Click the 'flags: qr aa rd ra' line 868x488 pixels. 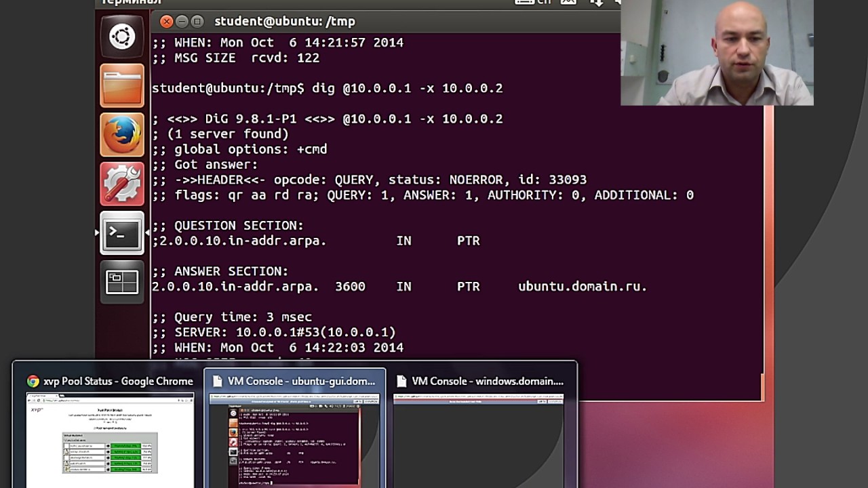422,195
